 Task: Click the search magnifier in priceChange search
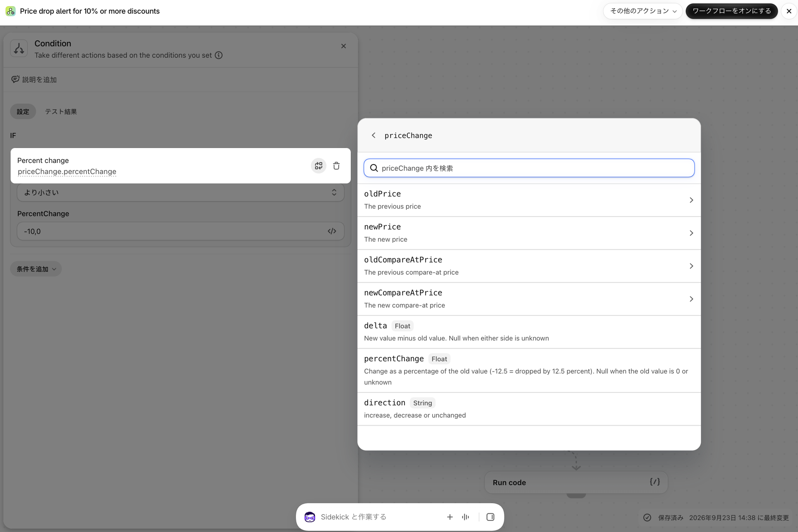coord(374,168)
